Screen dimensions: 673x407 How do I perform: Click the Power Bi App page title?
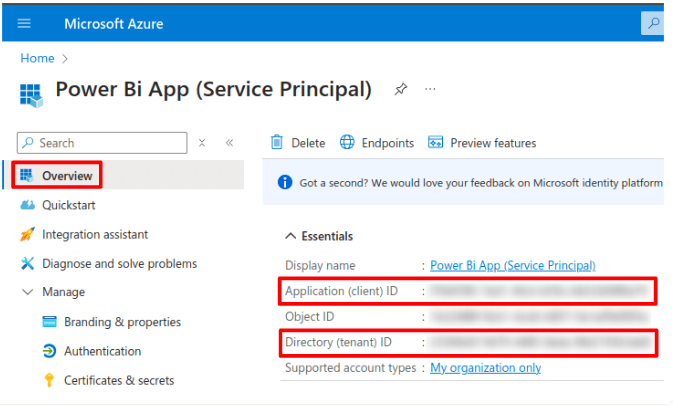(x=213, y=90)
